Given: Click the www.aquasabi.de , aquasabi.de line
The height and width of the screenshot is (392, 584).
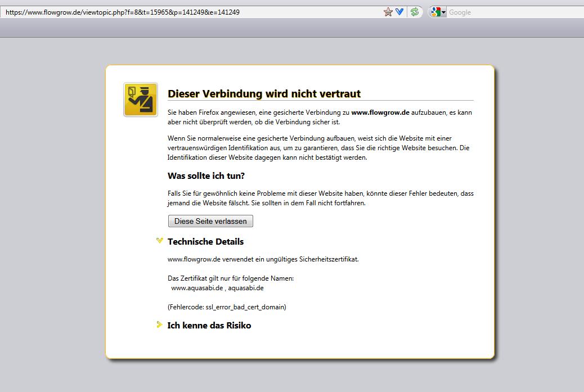Looking at the screenshot, I should click(x=218, y=288).
